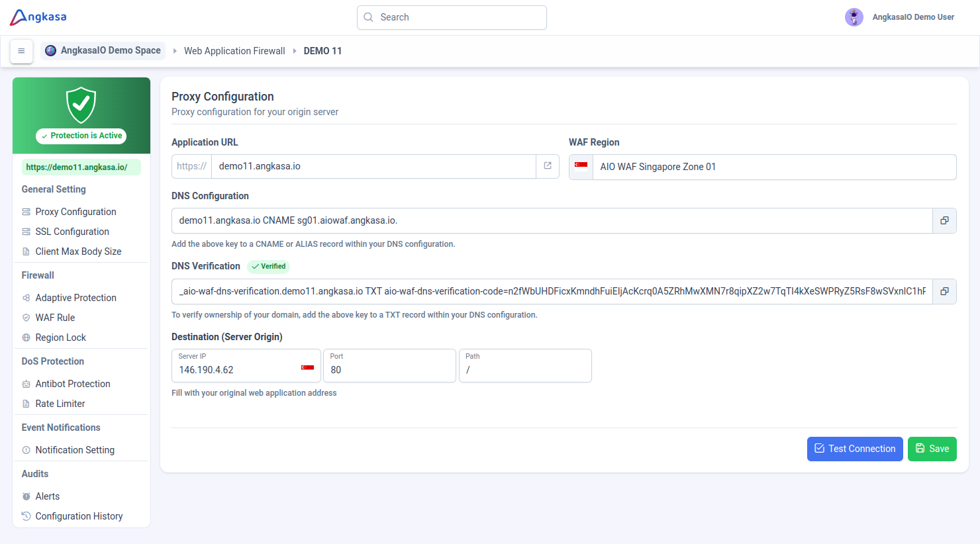
Task: Click the 'Fill with your original web application address' hint
Action: [x=254, y=393]
